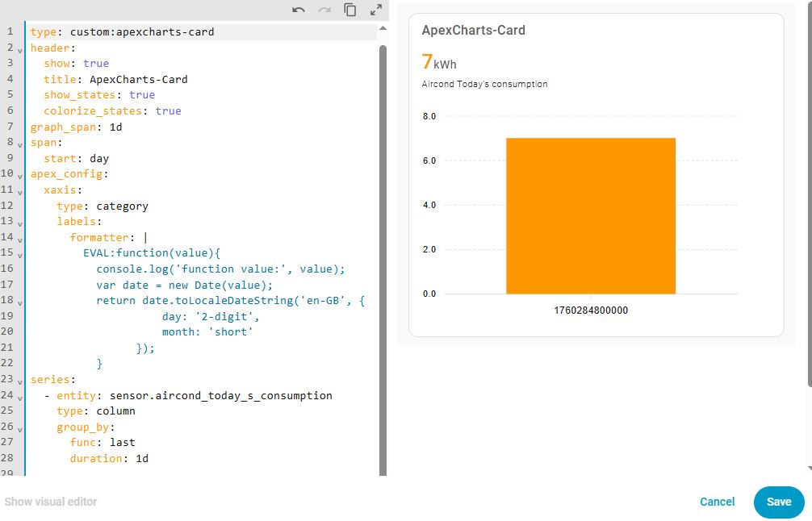812x521 pixels.
Task: Click the undo arrow icon
Action: 299,10
